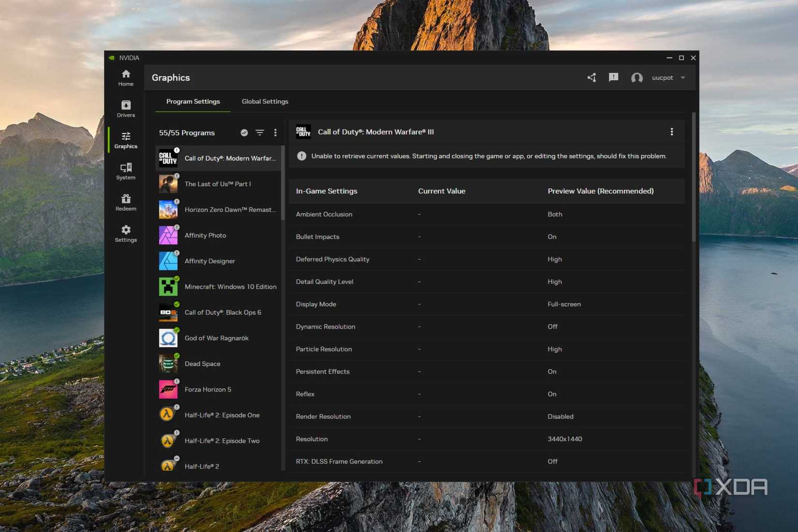This screenshot has height=532, width=798.
Task: Click the uucpot account name
Action: click(x=662, y=77)
